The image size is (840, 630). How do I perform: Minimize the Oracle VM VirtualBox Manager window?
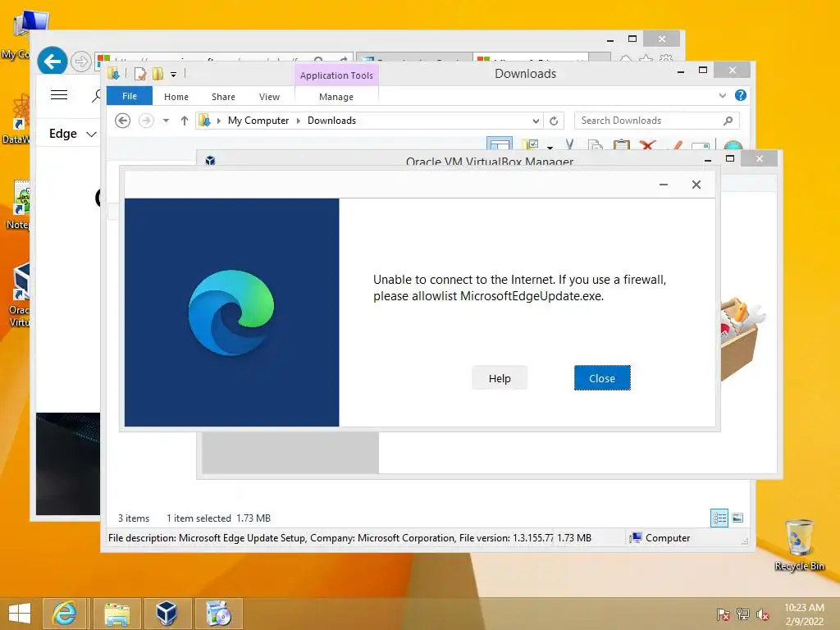[708, 159]
